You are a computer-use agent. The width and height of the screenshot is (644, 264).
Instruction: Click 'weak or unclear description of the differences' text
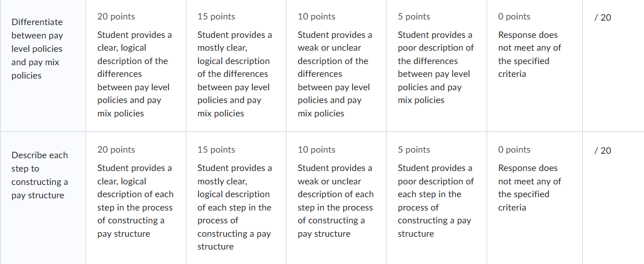click(x=333, y=61)
